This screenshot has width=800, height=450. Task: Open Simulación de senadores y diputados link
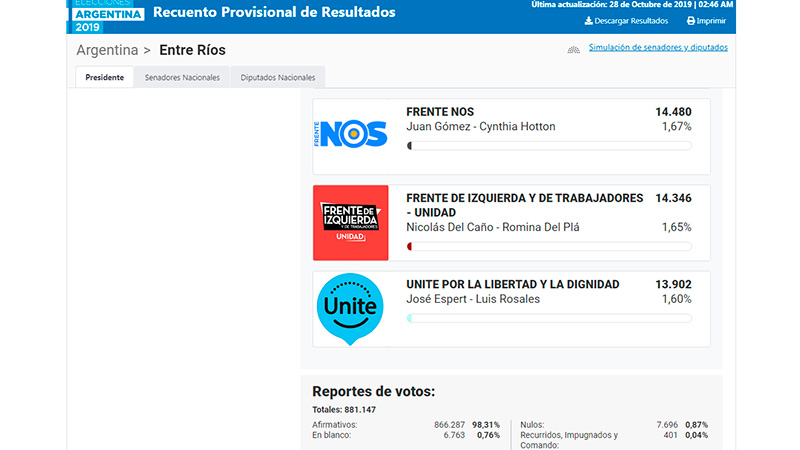pyautogui.click(x=658, y=47)
